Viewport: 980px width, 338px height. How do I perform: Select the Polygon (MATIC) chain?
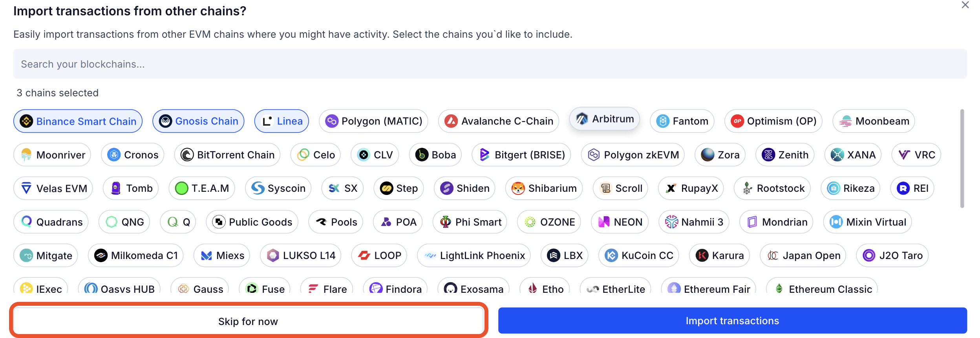pyautogui.click(x=373, y=121)
